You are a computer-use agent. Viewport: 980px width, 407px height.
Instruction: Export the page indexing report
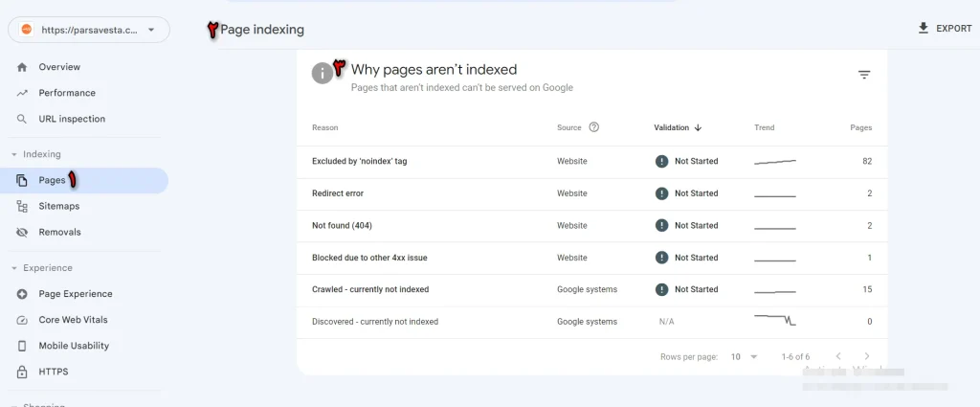tap(945, 29)
